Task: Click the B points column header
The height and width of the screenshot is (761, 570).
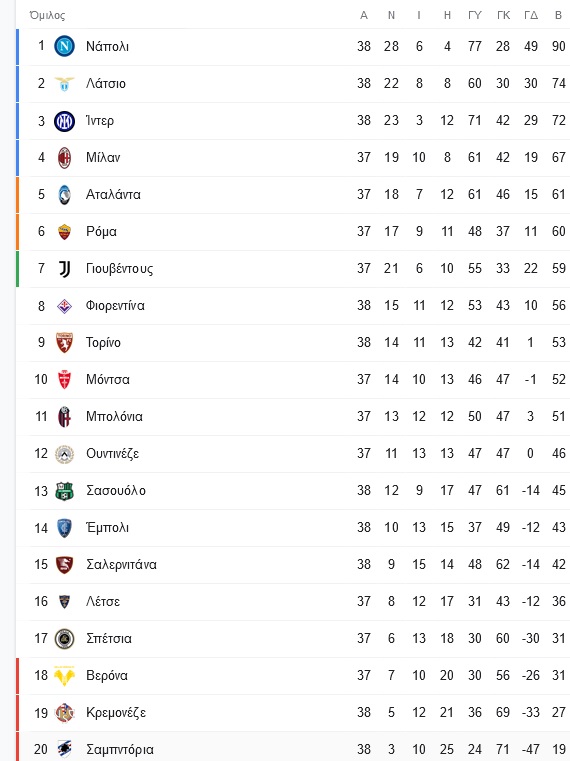Action: 558,16
